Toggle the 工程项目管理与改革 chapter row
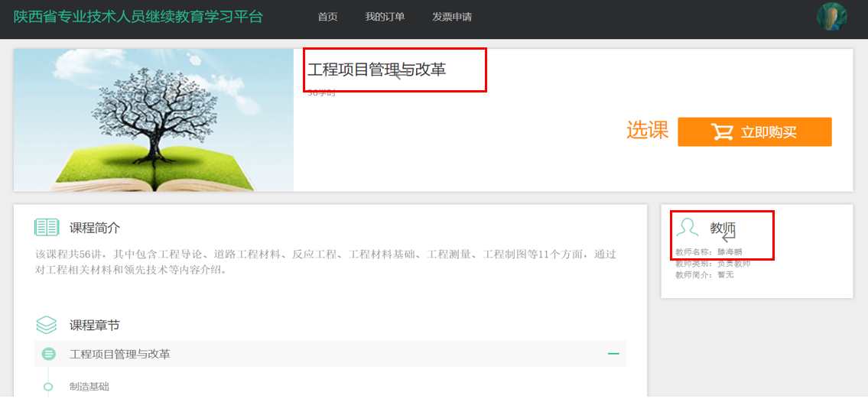Screen dimensions: 868x402 (120, 354)
